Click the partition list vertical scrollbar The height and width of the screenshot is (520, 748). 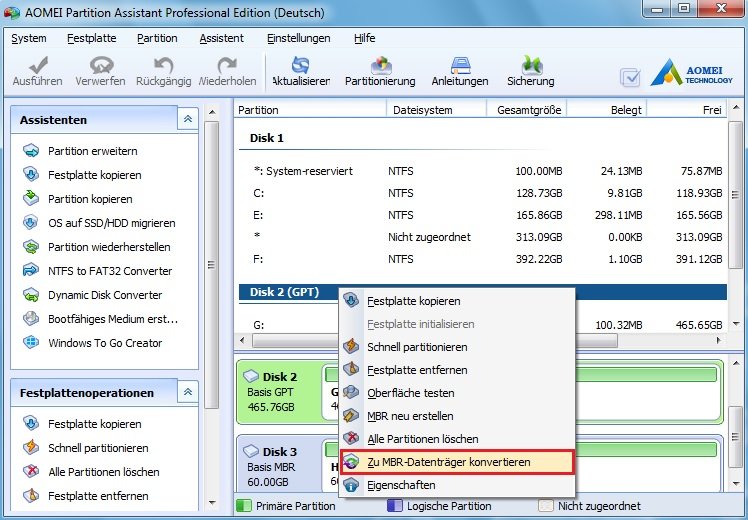pyautogui.click(x=735, y=195)
